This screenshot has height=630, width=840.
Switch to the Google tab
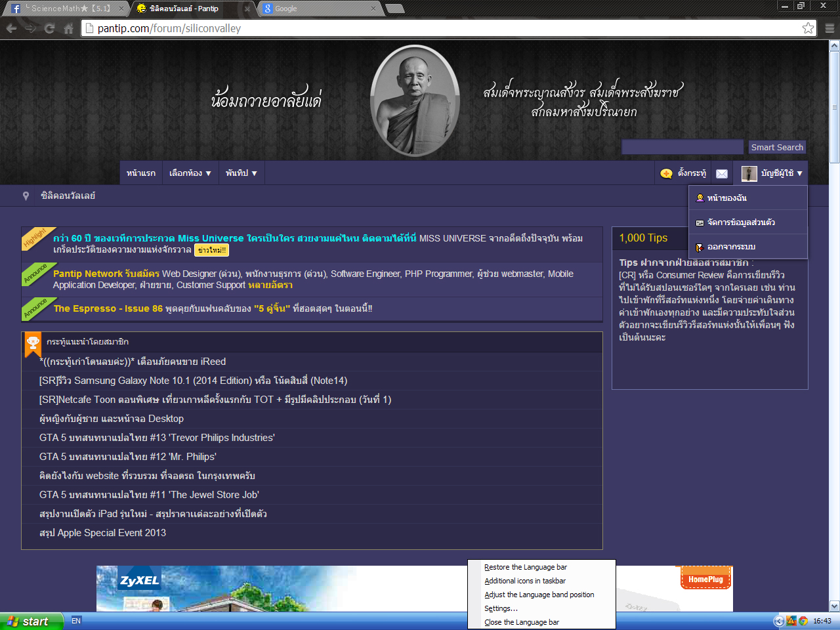319,9
